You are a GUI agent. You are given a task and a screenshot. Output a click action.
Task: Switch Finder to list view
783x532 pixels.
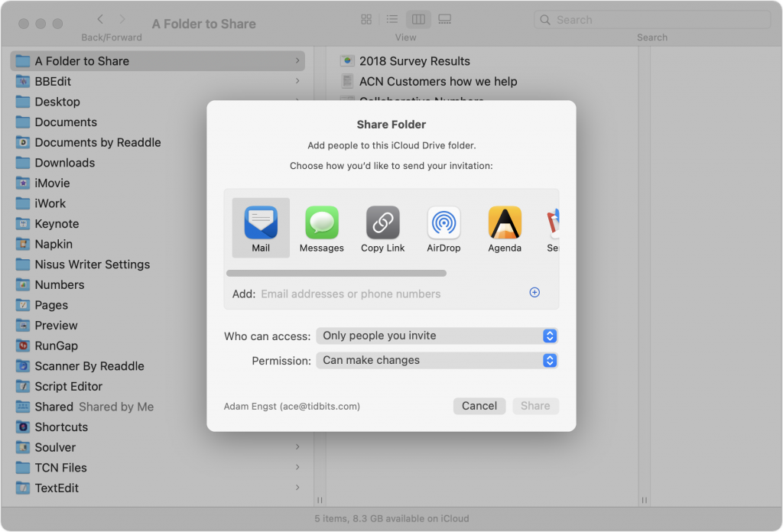(391, 19)
